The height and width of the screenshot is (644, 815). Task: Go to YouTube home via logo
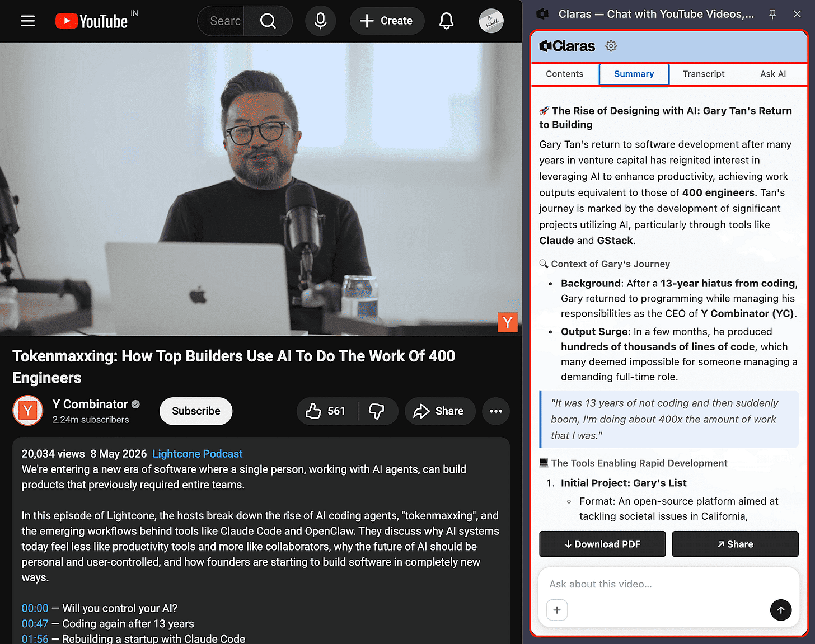(x=92, y=21)
